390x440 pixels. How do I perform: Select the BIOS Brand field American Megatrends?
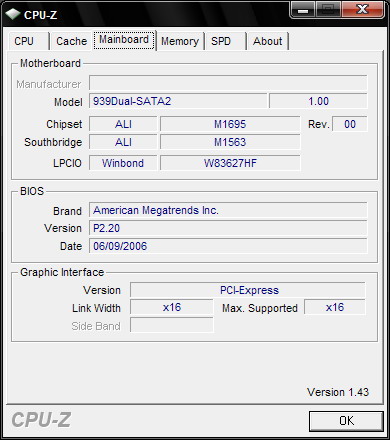tap(228, 210)
